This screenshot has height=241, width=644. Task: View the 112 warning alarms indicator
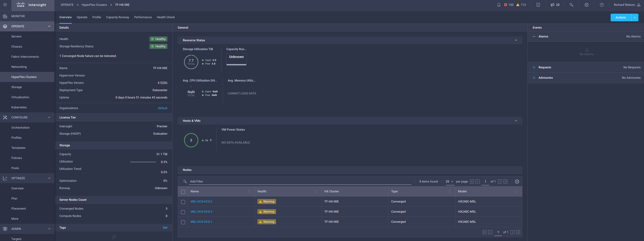coord(521,5)
